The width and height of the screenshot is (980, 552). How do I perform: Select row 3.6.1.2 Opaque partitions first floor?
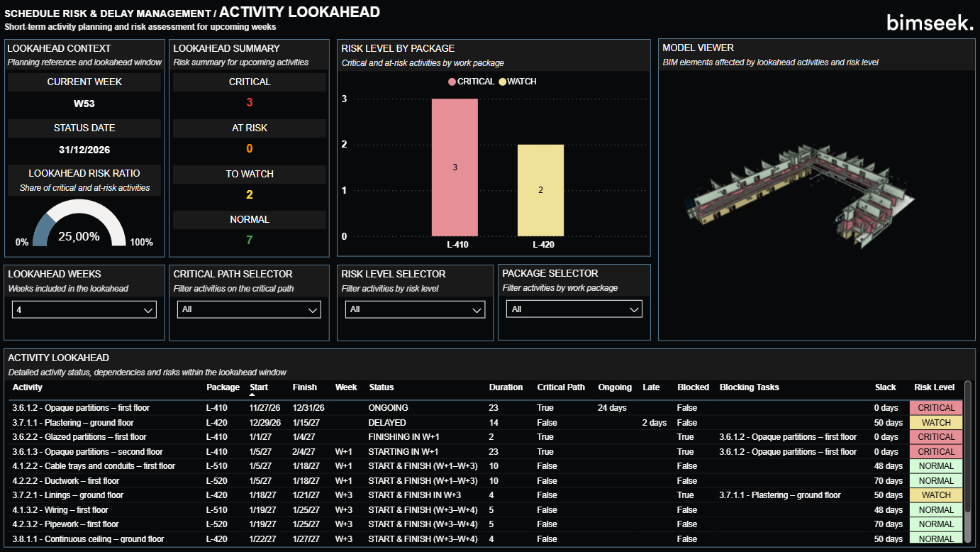(80, 408)
